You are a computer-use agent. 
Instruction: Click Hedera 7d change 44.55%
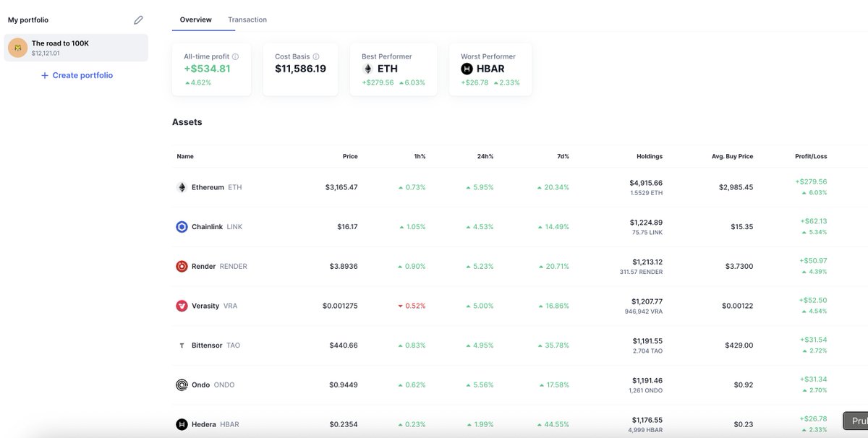coord(553,424)
